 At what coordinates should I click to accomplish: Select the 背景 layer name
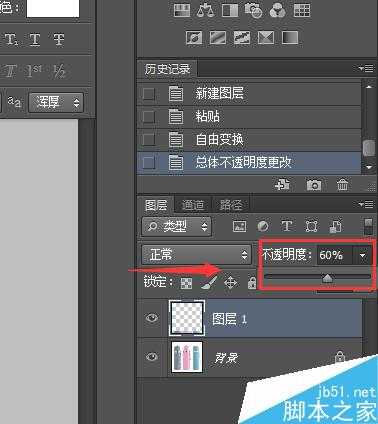(226, 358)
